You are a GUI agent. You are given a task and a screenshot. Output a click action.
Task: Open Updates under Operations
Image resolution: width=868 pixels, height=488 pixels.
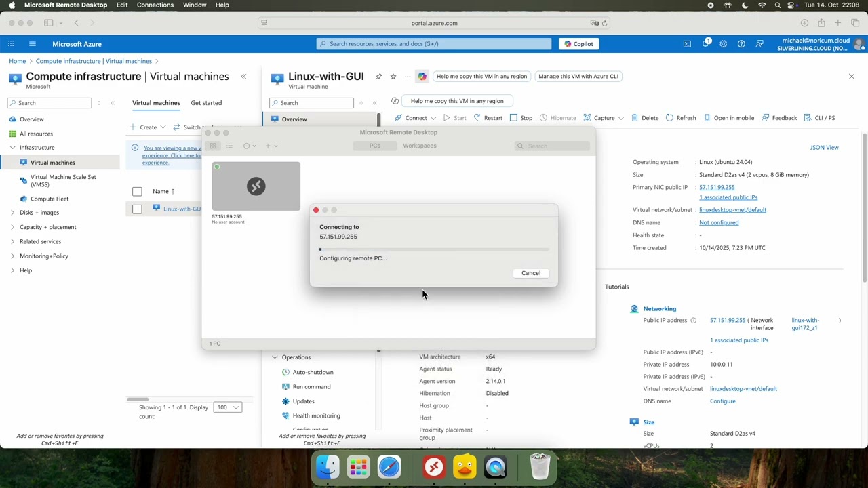(x=303, y=401)
